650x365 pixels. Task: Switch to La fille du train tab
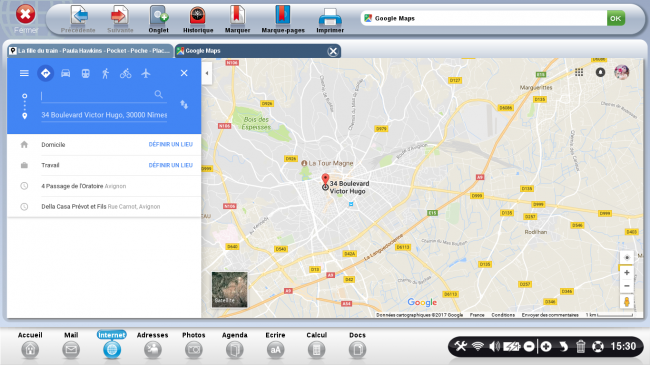90,51
